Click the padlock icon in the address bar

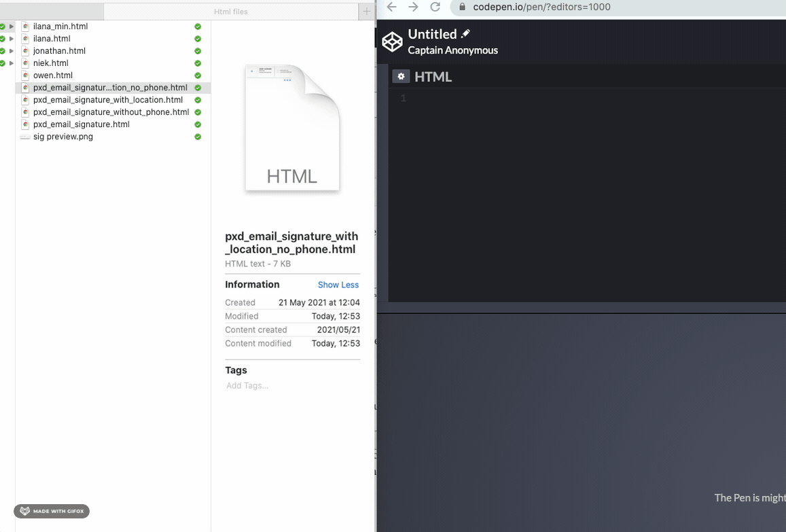click(x=462, y=7)
